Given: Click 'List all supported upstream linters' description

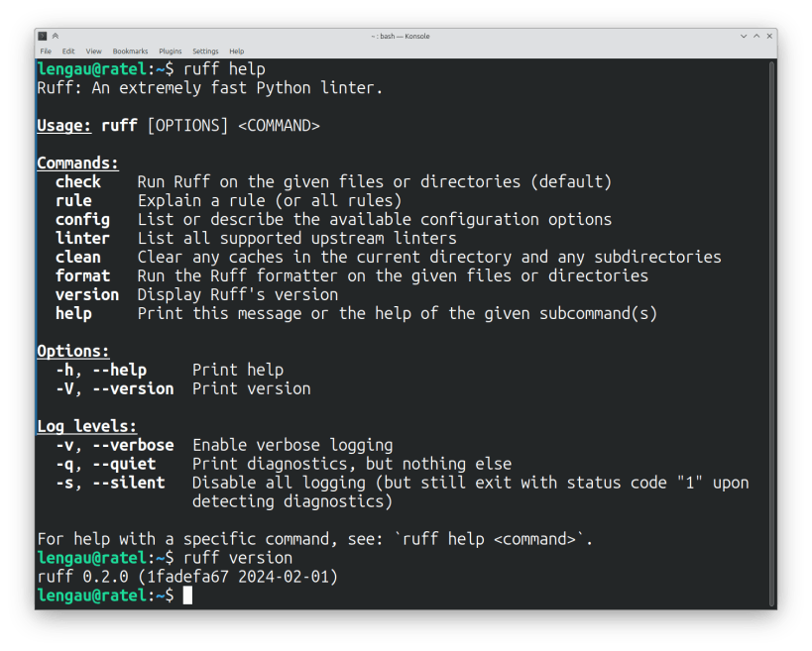Looking at the screenshot, I should [x=297, y=239].
